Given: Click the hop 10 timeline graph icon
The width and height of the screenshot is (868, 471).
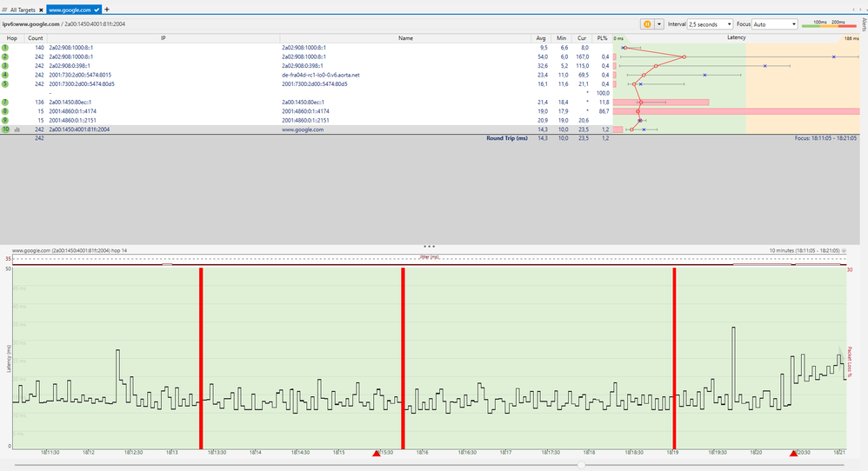Looking at the screenshot, I should (17, 129).
